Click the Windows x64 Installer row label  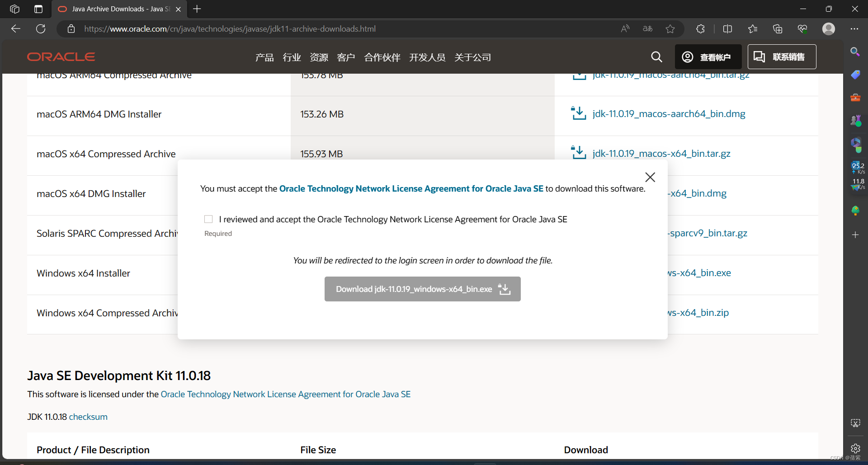83,273
